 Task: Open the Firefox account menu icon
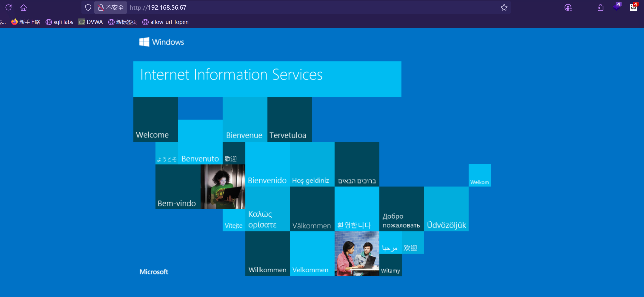pos(568,7)
